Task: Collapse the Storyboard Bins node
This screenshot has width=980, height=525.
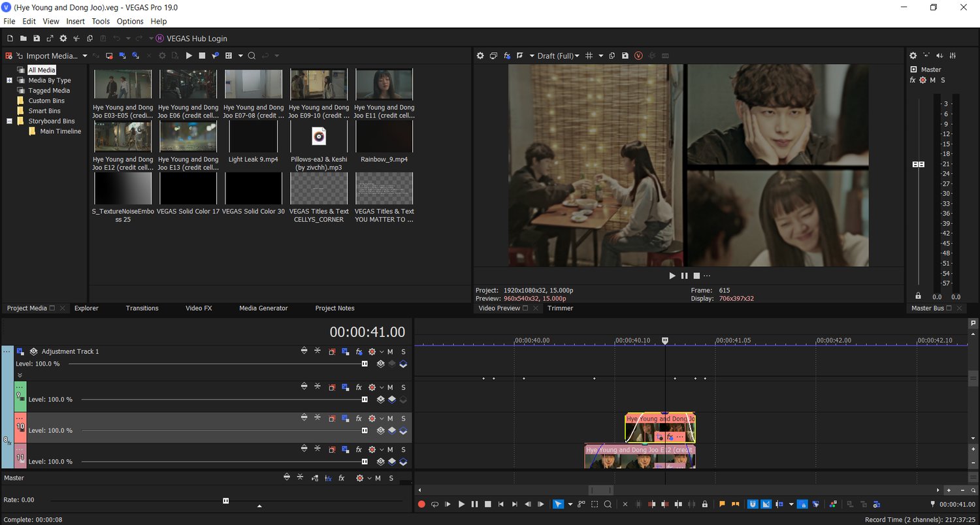Action: [10, 121]
